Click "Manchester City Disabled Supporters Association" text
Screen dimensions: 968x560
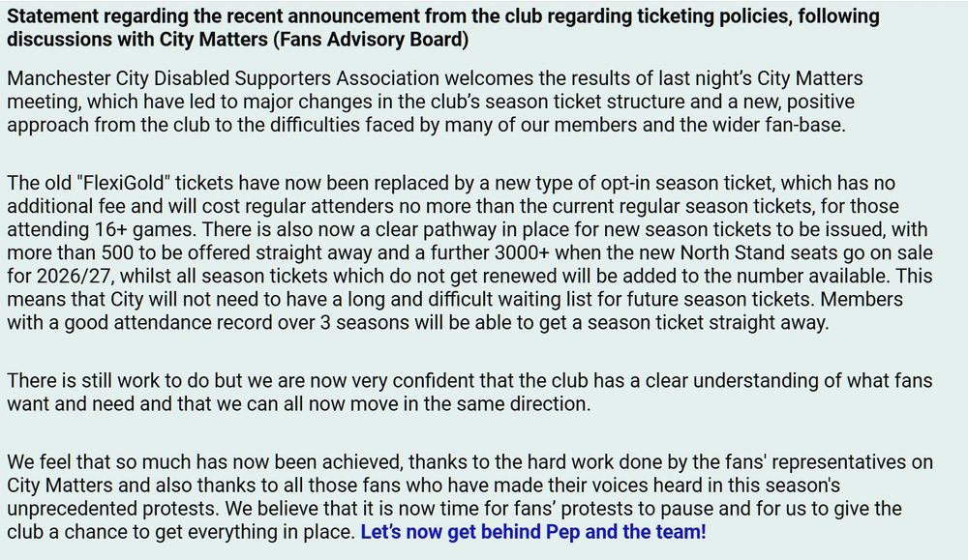223,78
